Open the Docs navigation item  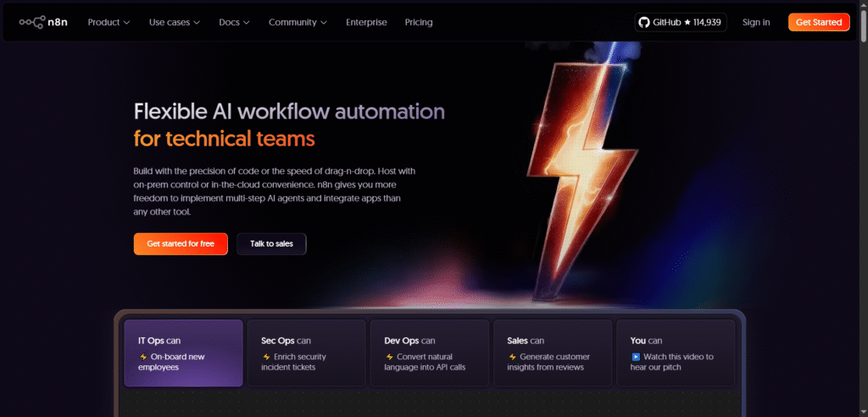pos(234,22)
